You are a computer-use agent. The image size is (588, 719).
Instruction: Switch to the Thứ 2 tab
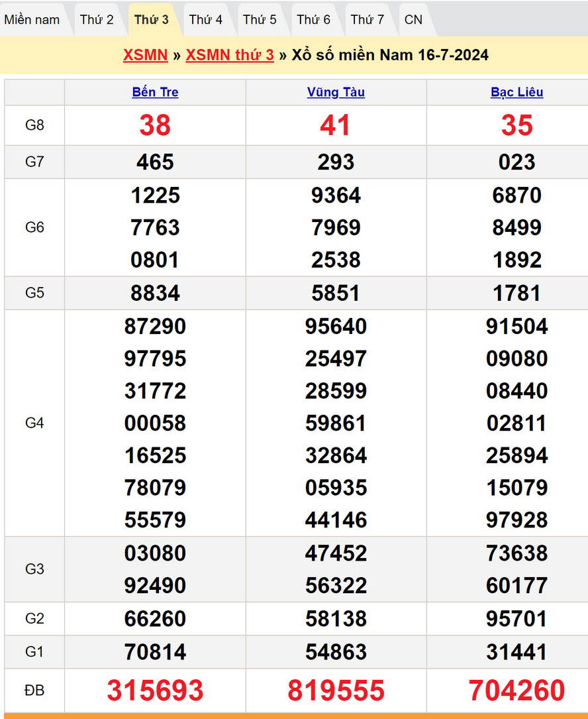tap(97, 19)
